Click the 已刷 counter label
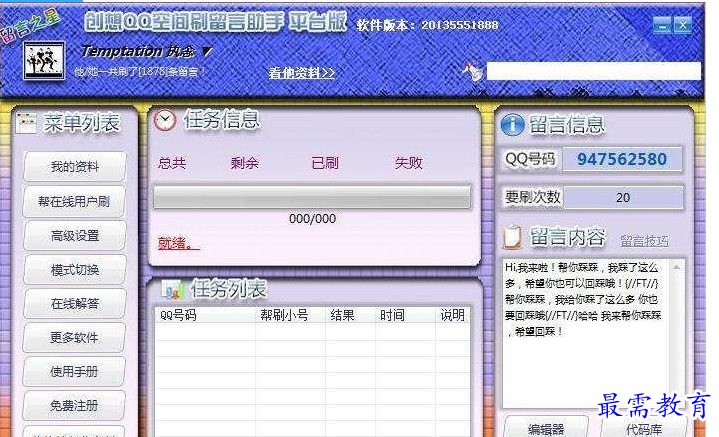Image resolution: width=719 pixels, height=437 pixels. (x=325, y=163)
